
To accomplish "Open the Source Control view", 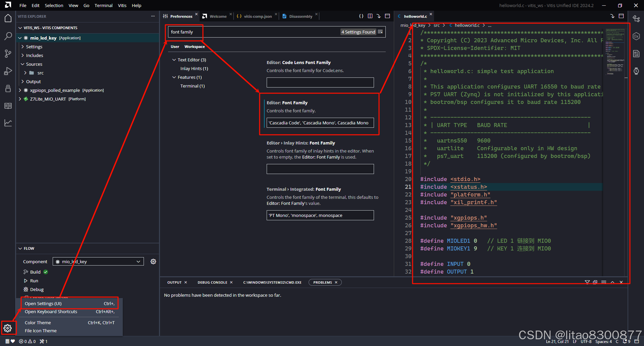I will click(8, 53).
